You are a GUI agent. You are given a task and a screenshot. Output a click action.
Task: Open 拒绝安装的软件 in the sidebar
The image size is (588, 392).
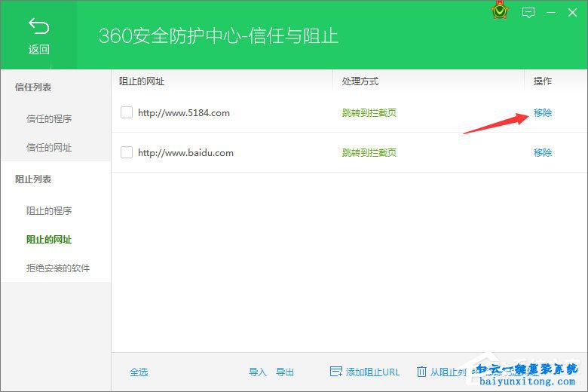point(58,268)
